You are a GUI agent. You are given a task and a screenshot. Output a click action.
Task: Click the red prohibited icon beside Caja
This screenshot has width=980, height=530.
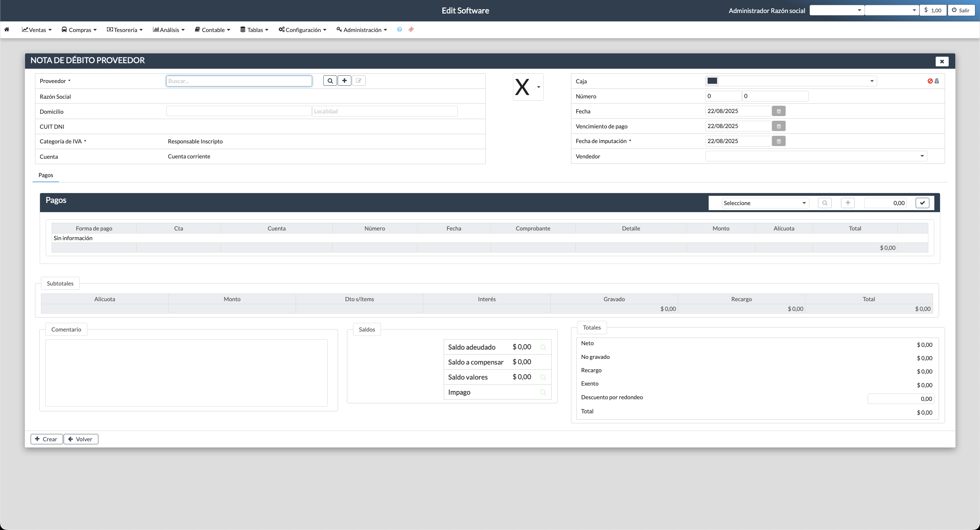pyautogui.click(x=930, y=81)
